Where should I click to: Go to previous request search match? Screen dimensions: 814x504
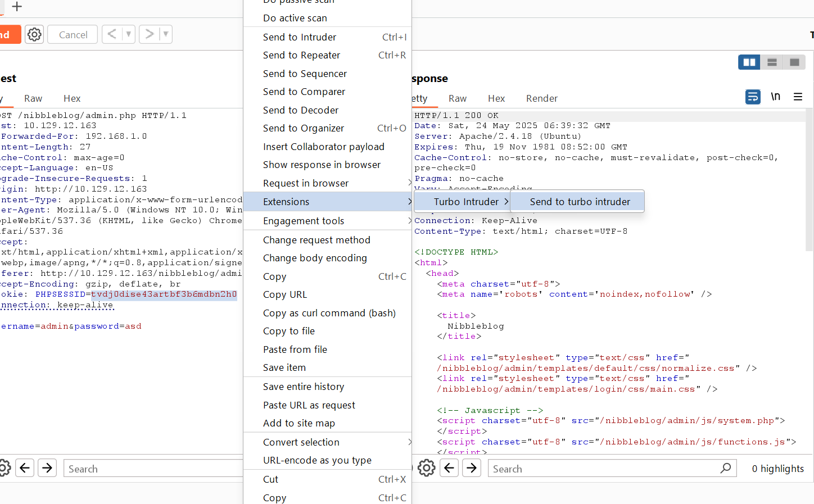(x=25, y=468)
